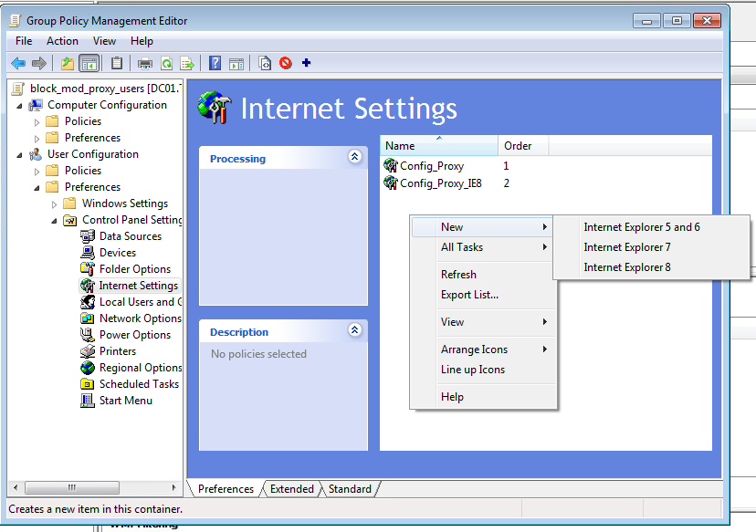
Task: Expand Policies under User Configuration
Action: click(x=37, y=172)
